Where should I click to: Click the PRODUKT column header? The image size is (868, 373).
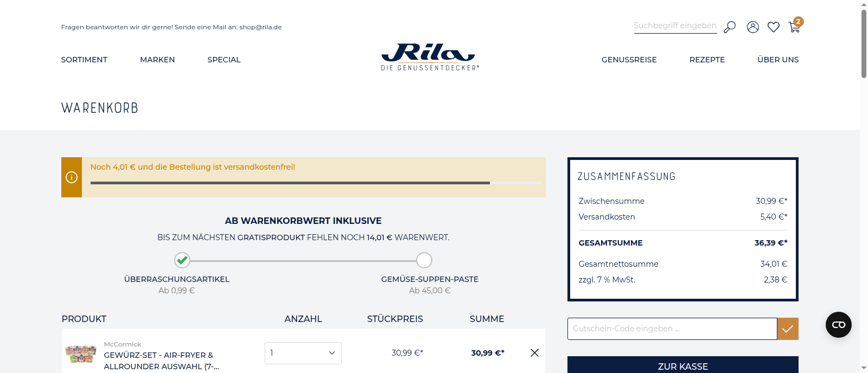point(84,319)
